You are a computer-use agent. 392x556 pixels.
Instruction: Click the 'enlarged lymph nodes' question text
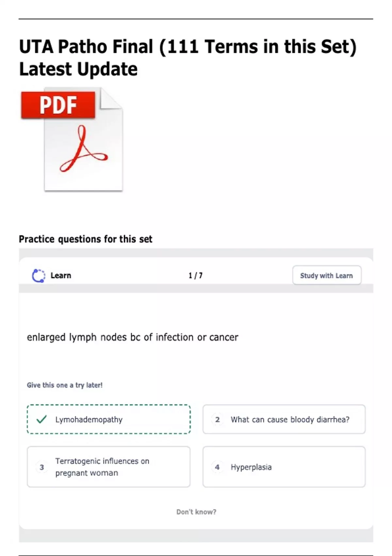click(x=132, y=337)
